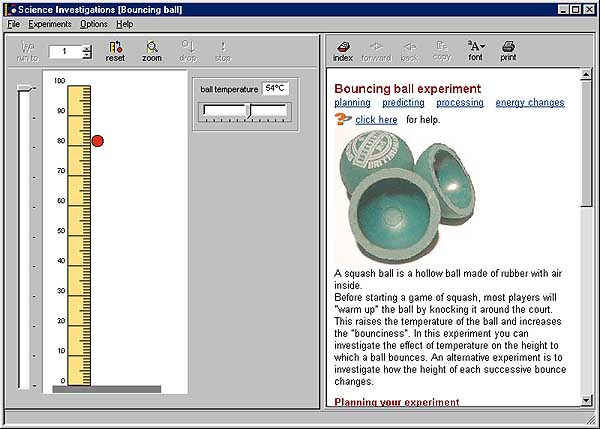Click the help pane scroll down arrow
The width and height of the screenshot is (600, 429).
click(586, 400)
